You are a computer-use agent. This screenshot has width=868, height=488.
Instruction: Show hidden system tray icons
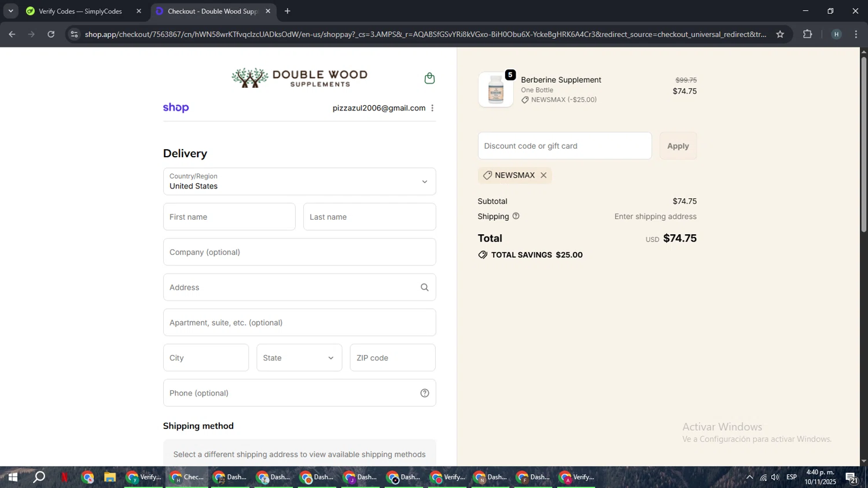(750, 477)
